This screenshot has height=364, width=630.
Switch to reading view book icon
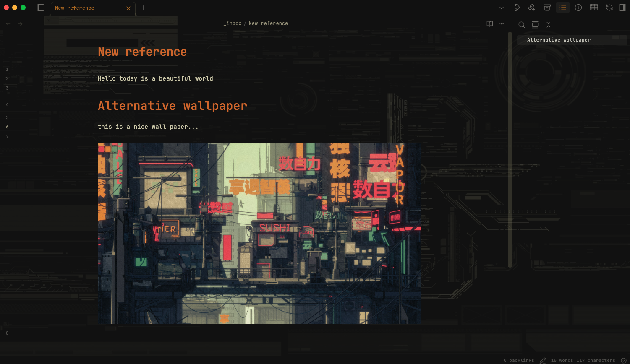click(x=490, y=24)
